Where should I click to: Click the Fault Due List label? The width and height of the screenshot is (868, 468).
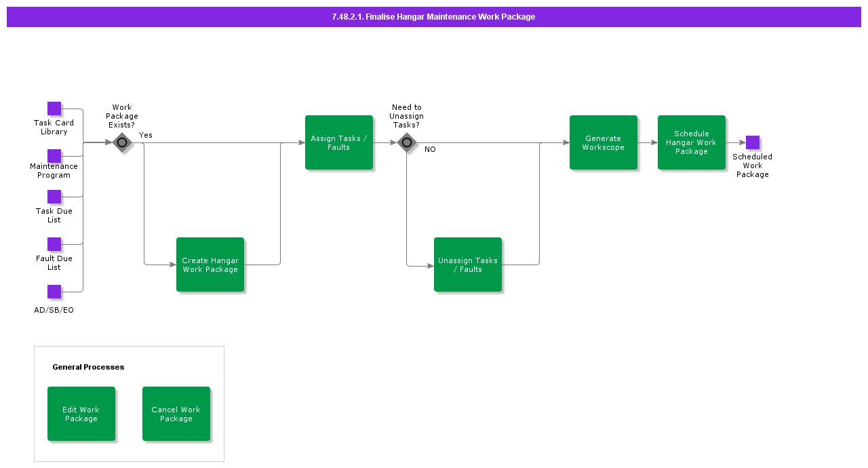coord(54,263)
